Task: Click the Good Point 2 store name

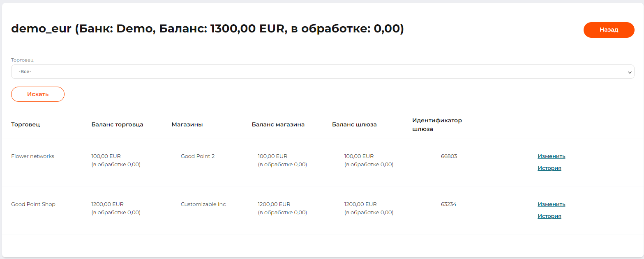Action: coord(197,156)
